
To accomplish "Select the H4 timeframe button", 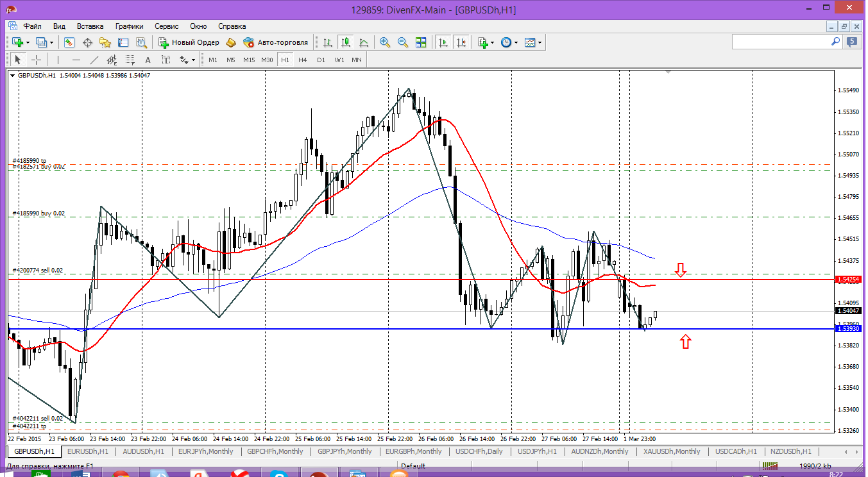I will 303,60.
